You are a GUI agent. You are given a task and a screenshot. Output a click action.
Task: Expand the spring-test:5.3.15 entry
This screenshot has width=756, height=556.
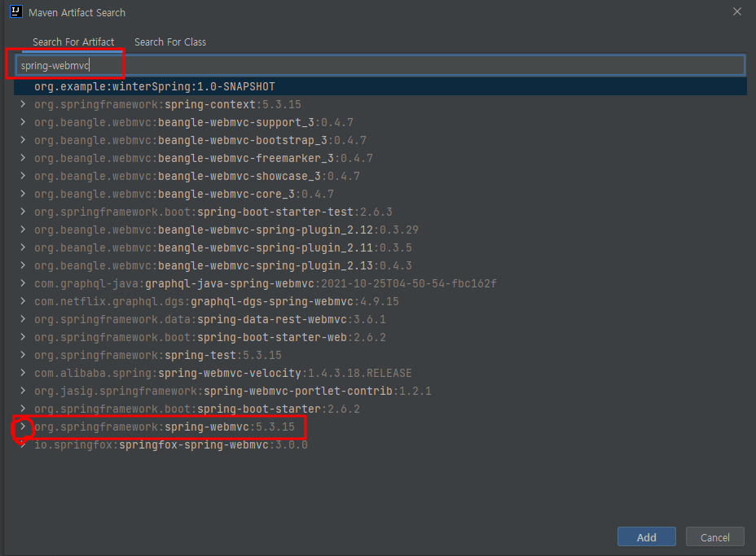[x=23, y=355]
